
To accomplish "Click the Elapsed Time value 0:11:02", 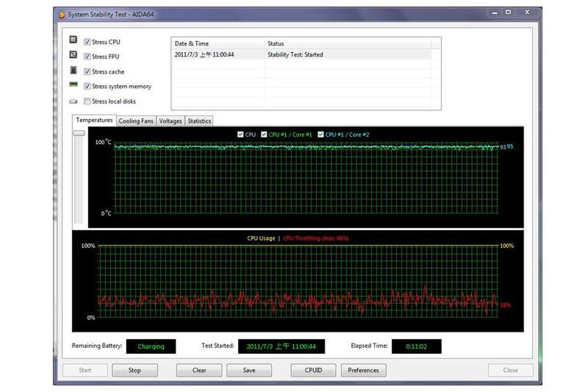I will [x=416, y=347].
